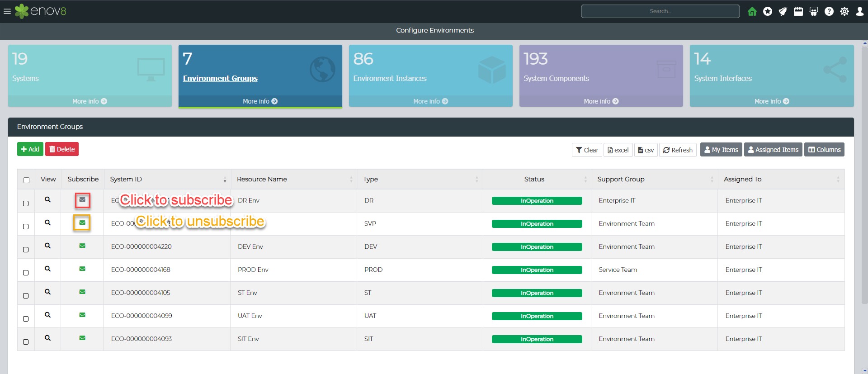868x374 pixels.
Task: Check the PROD Env row checkbox
Action: [x=26, y=273]
